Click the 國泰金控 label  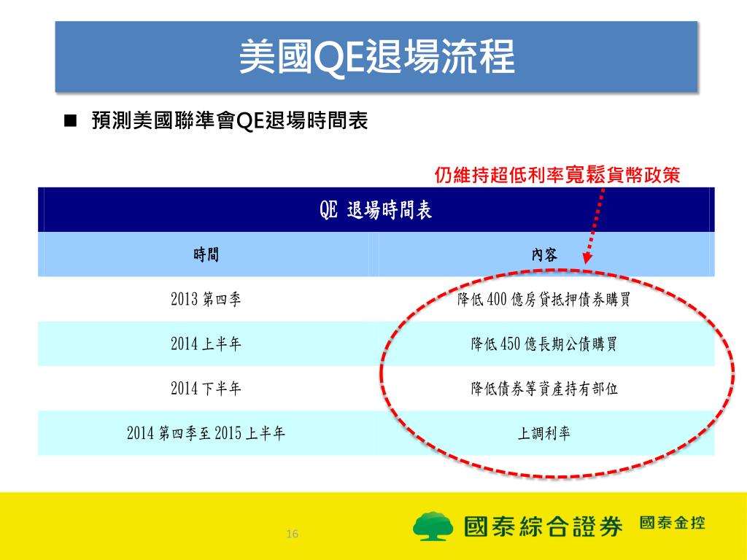672,522
